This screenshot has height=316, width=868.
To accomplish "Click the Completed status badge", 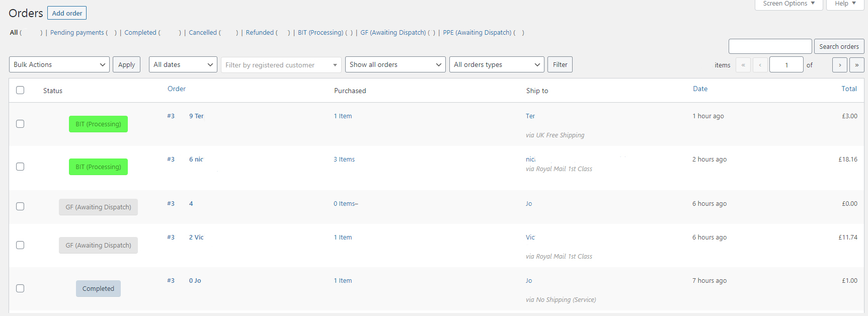I will point(98,289).
